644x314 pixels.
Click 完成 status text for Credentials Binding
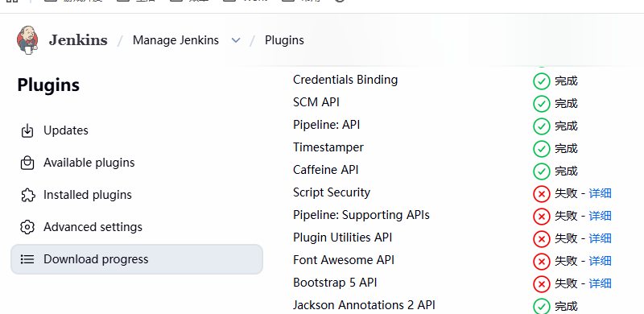[x=566, y=81]
